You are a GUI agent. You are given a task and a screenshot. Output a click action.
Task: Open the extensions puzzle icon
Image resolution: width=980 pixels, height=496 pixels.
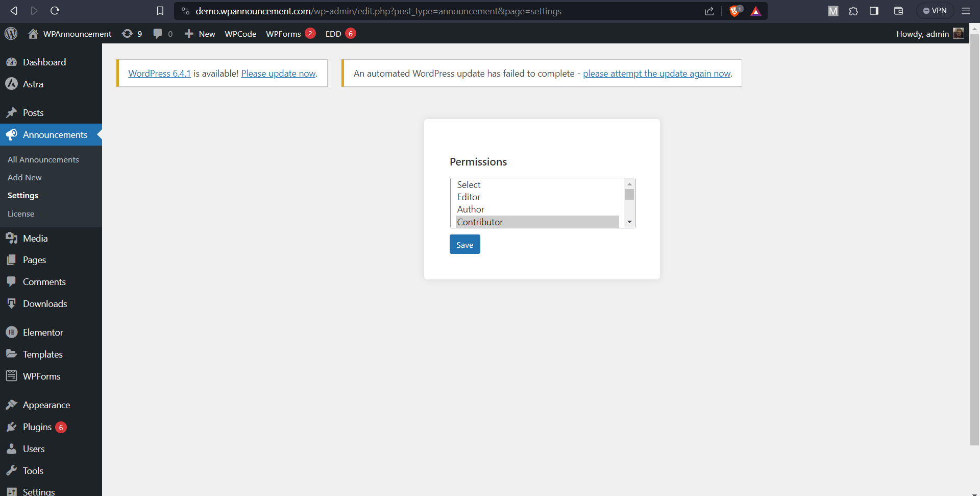853,11
